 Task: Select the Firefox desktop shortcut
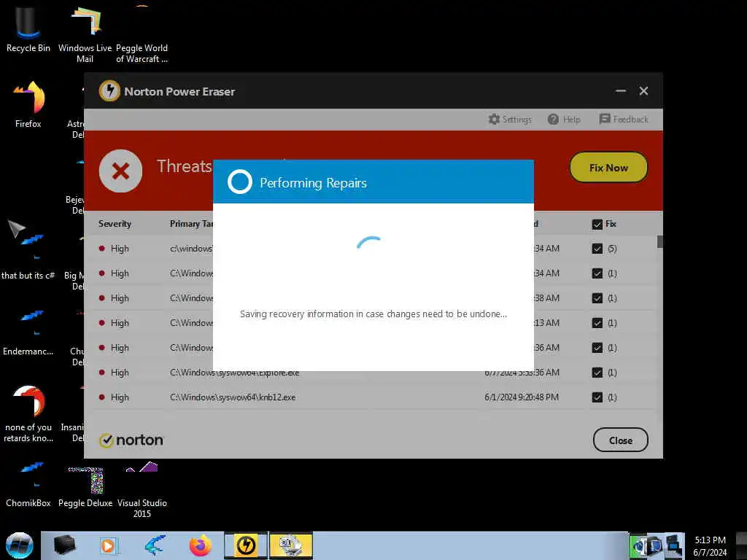click(28, 104)
